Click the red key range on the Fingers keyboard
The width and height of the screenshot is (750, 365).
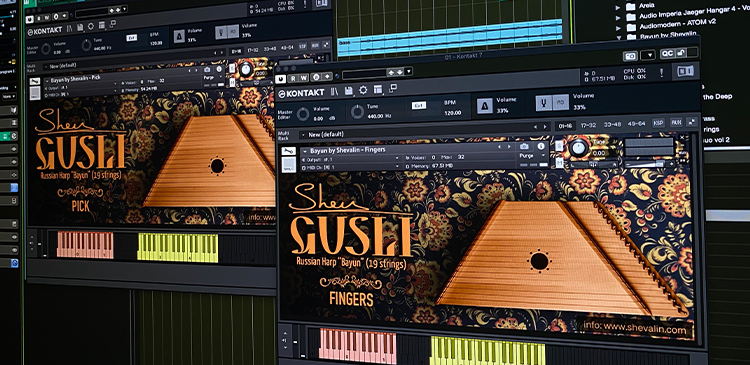[x=358, y=345]
